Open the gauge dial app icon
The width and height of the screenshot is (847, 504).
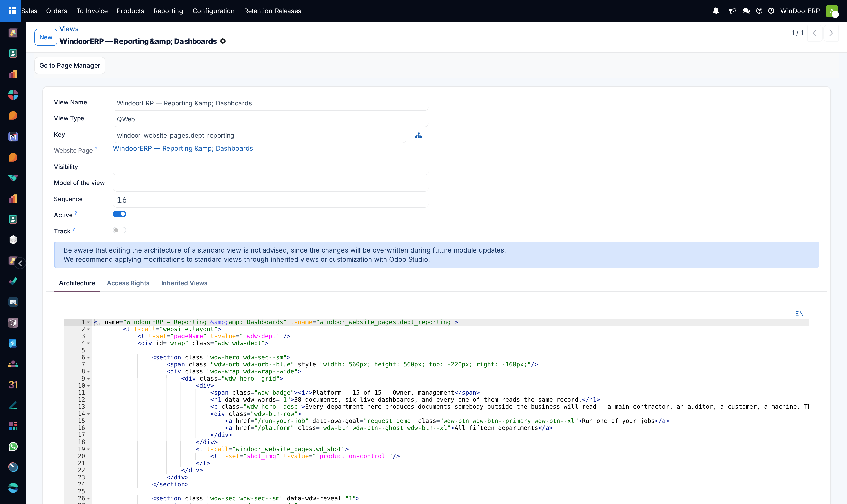click(x=13, y=467)
